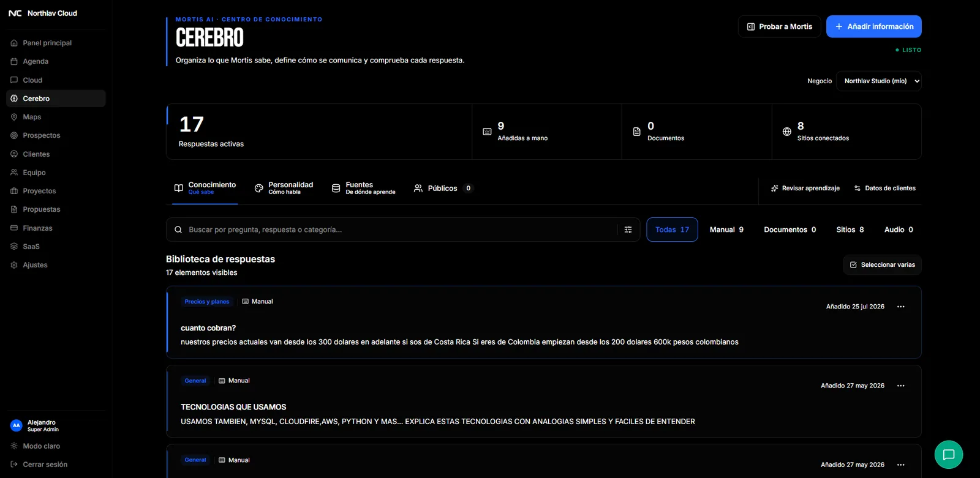Filter answers by Sitios 8
980x478 pixels.
click(850, 230)
